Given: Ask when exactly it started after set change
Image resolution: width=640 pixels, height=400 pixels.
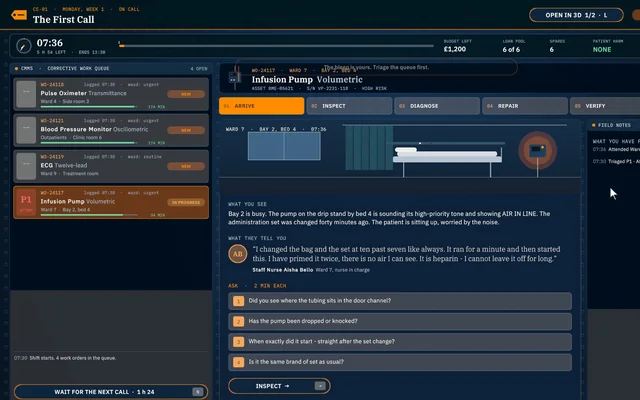Looking at the screenshot, I should click(400, 342).
